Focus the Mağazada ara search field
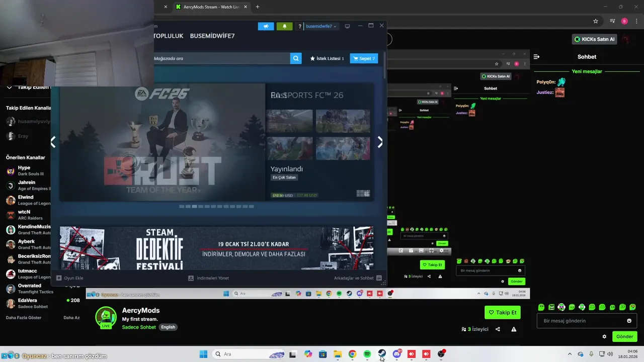Screen dimensions: 644x362 point(221,58)
